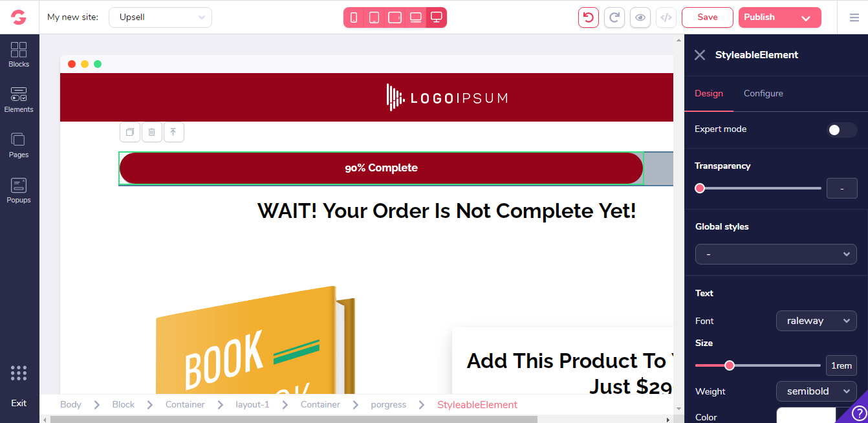Open the Elements panel
The height and width of the screenshot is (423, 868).
tap(19, 100)
